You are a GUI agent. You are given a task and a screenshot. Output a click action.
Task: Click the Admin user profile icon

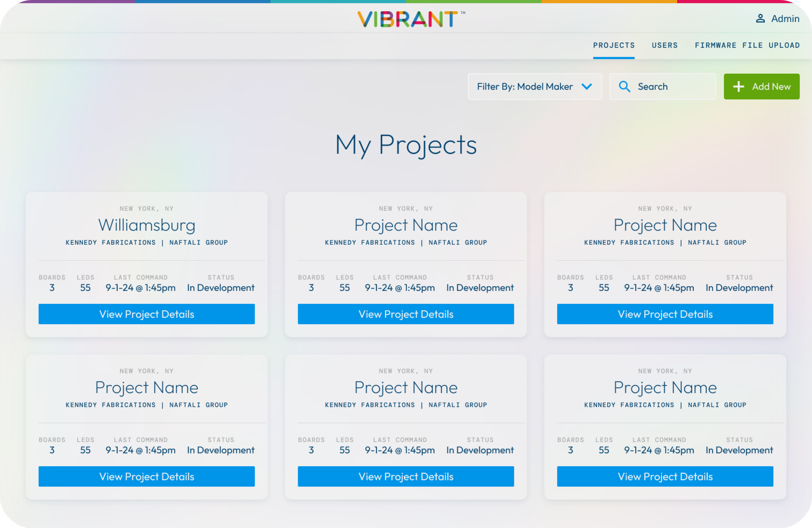(760, 19)
